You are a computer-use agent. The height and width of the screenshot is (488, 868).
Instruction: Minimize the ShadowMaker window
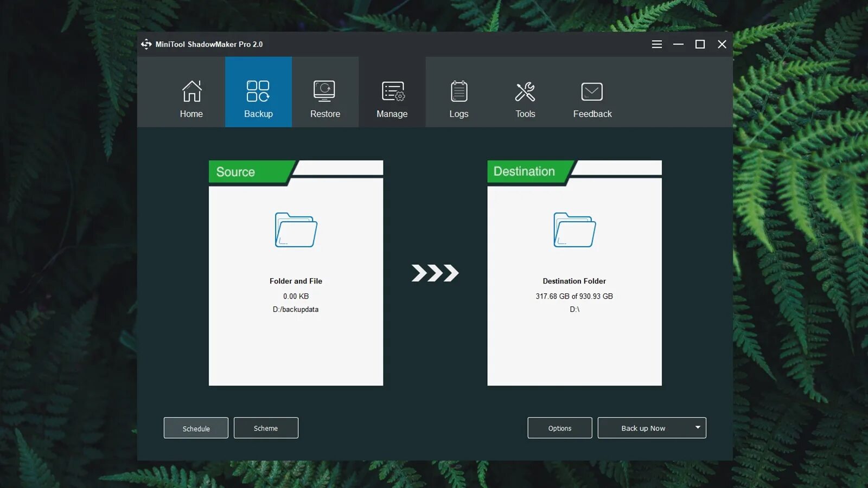pyautogui.click(x=678, y=44)
